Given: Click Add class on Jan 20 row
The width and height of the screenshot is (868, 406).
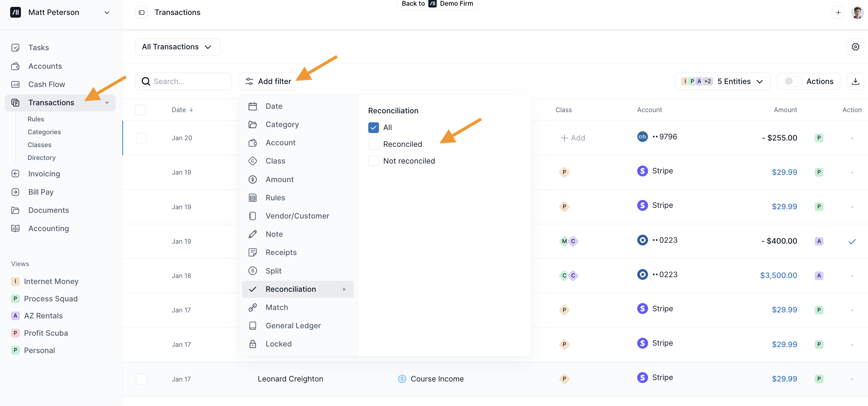Looking at the screenshot, I should click(572, 138).
